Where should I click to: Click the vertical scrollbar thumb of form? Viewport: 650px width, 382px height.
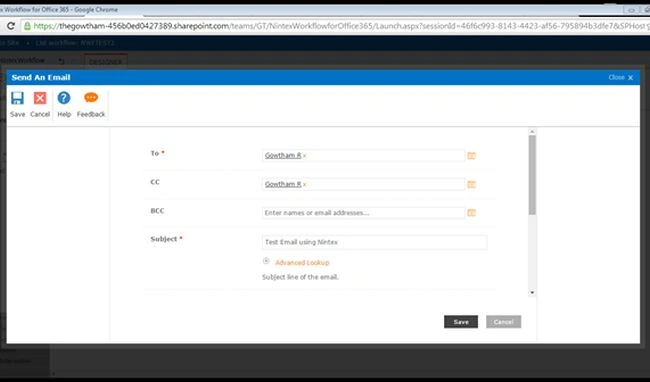[532, 175]
